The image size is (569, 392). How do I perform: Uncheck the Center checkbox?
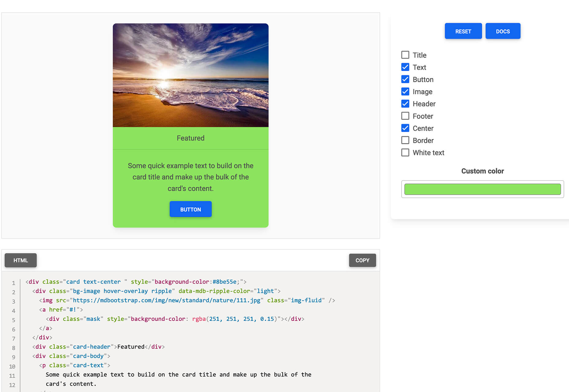pos(405,128)
